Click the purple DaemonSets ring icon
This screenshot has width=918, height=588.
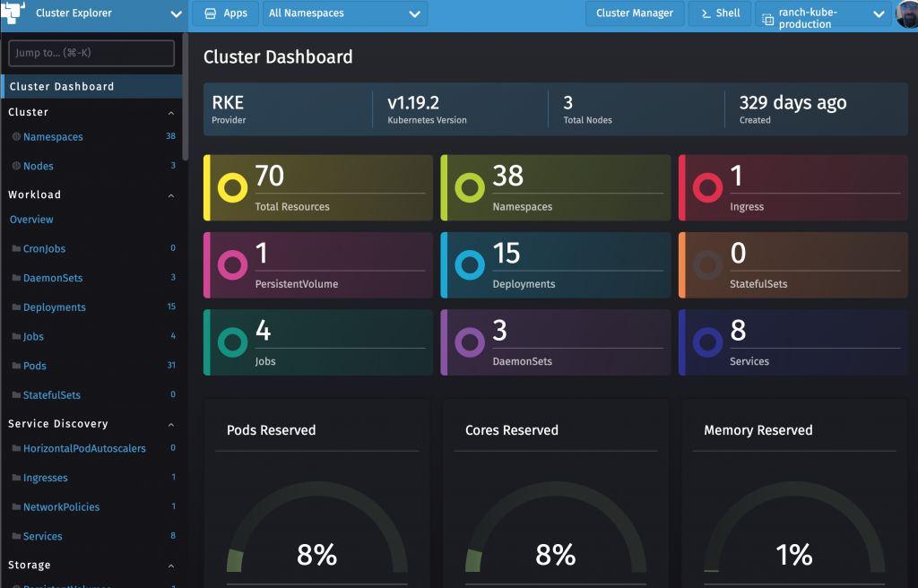[x=471, y=343]
